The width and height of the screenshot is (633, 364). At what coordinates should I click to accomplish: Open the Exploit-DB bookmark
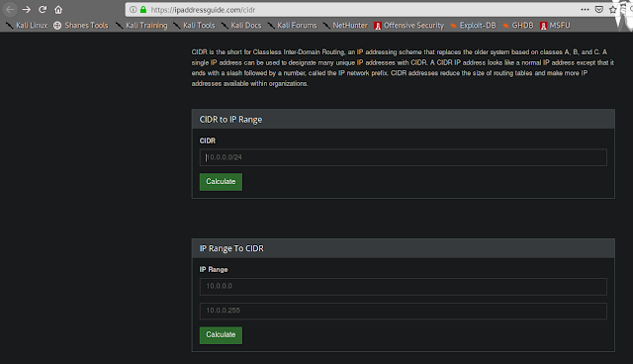(x=473, y=26)
